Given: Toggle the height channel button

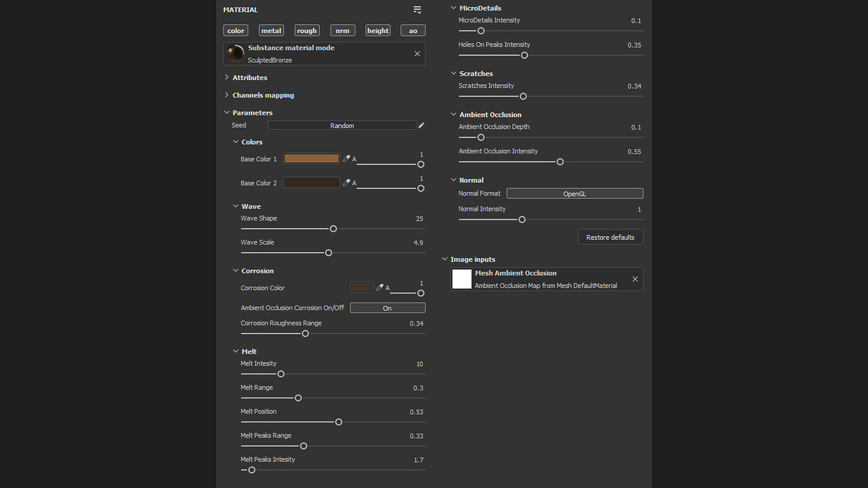Looking at the screenshot, I should [378, 31].
